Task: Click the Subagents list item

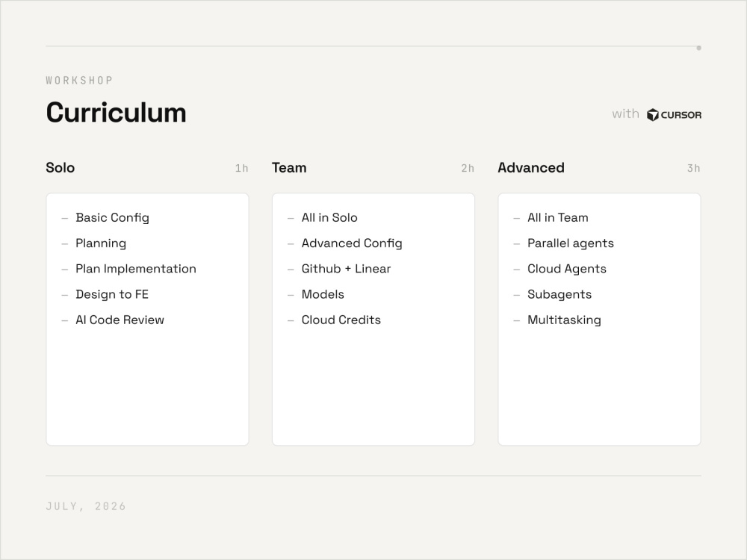Action: pyautogui.click(x=560, y=294)
